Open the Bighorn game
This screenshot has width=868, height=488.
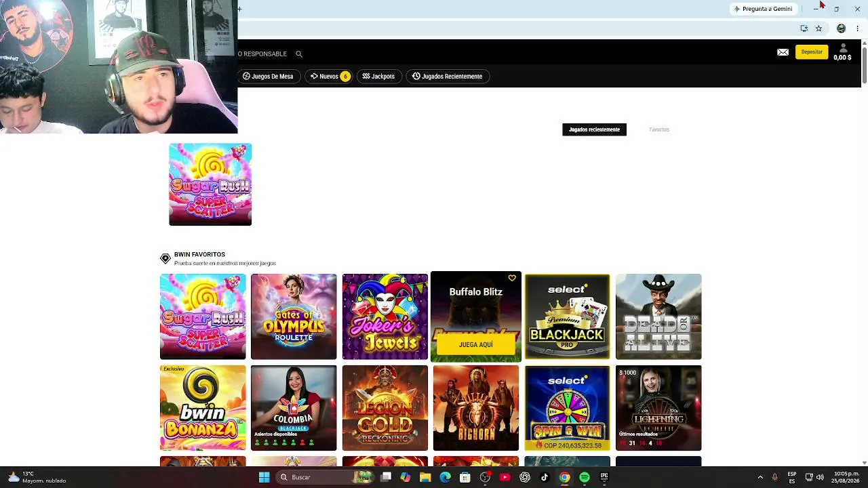pyautogui.click(x=476, y=408)
